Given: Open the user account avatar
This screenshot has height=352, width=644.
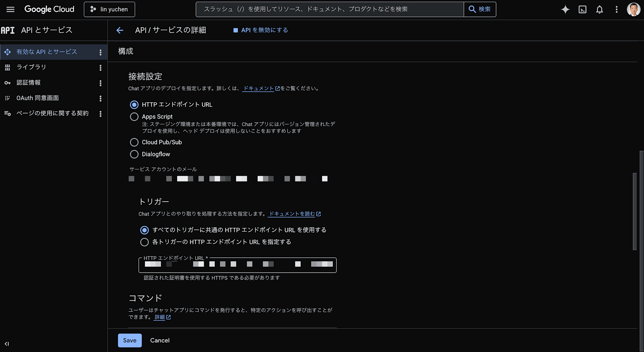Looking at the screenshot, I should (633, 9).
